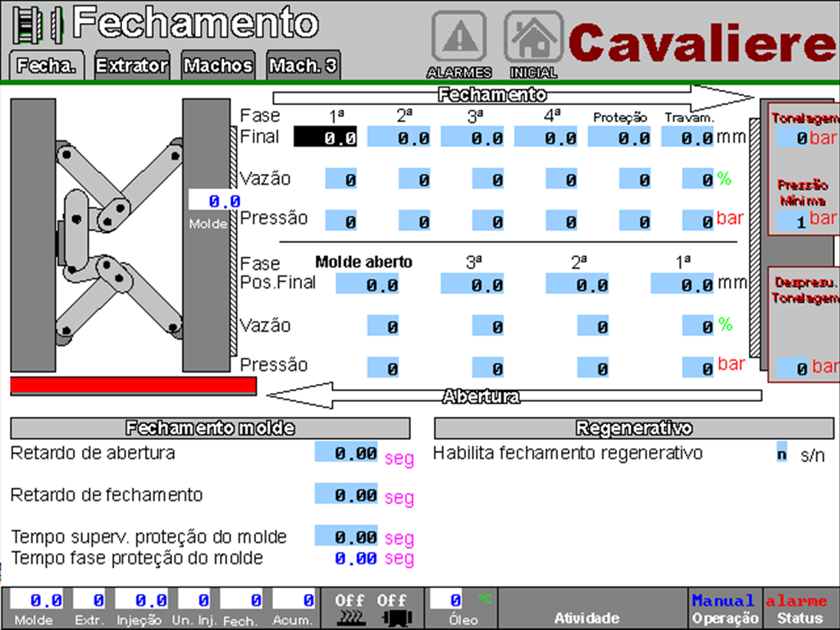Switch to the Machos tab

click(217, 66)
